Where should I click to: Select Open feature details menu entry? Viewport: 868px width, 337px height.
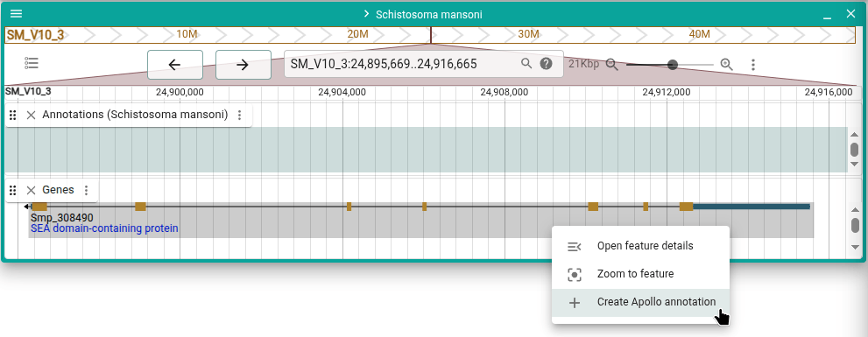point(640,246)
